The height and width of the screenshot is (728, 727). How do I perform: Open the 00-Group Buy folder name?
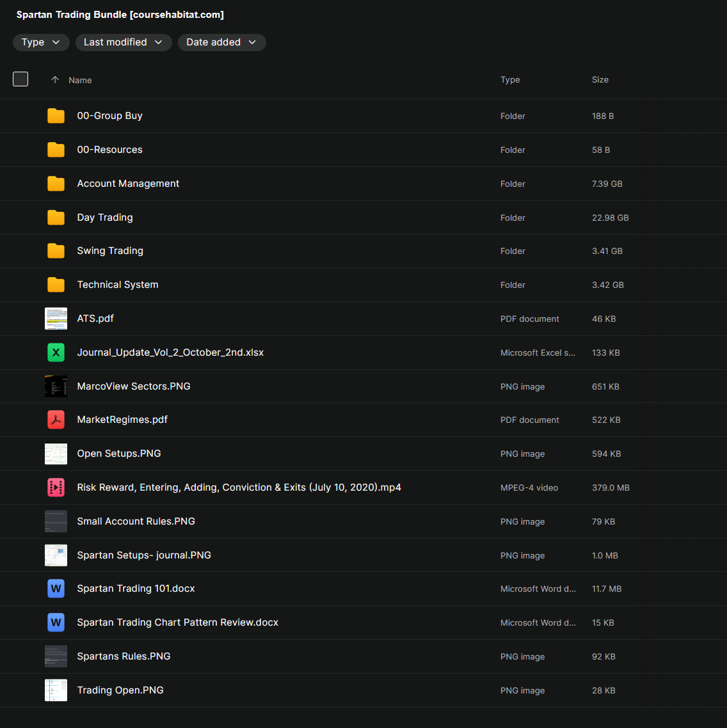(109, 116)
